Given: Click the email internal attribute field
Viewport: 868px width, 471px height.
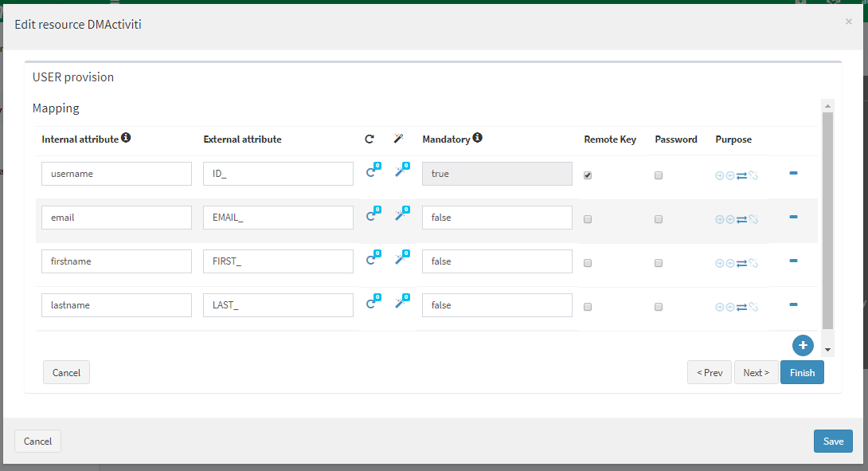Looking at the screenshot, I should [x=117, y=218].
